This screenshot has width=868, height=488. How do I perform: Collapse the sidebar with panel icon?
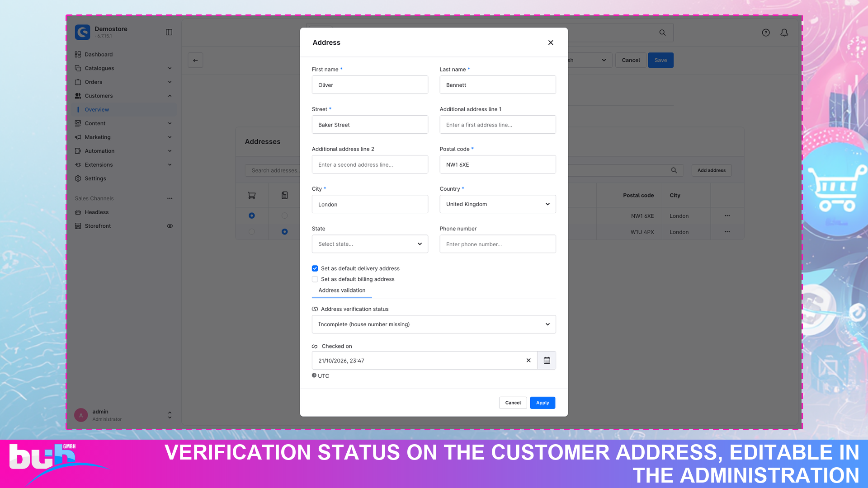[x=169, y=32]
